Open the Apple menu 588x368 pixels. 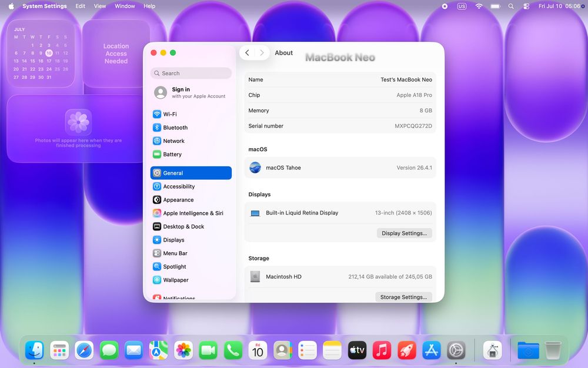[11, 6]
